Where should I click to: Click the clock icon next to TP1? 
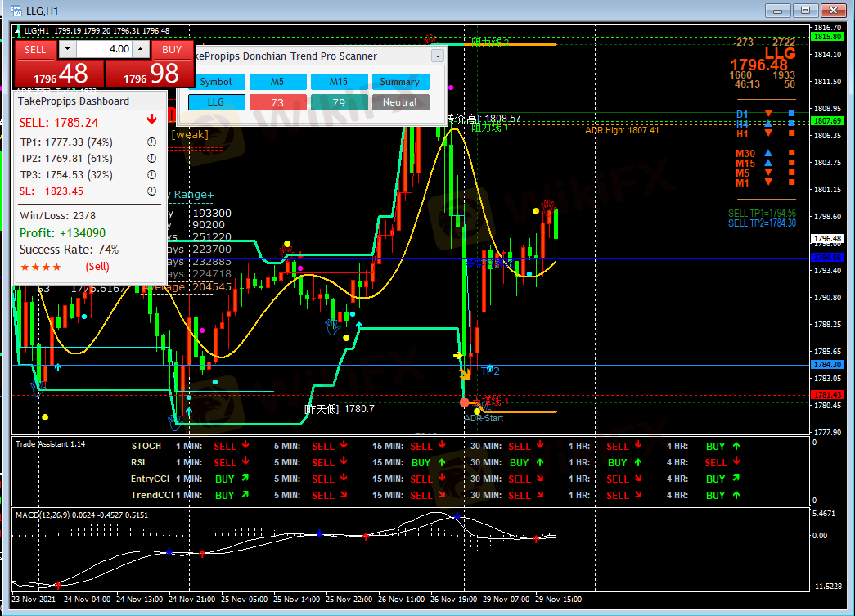(151, 142)
